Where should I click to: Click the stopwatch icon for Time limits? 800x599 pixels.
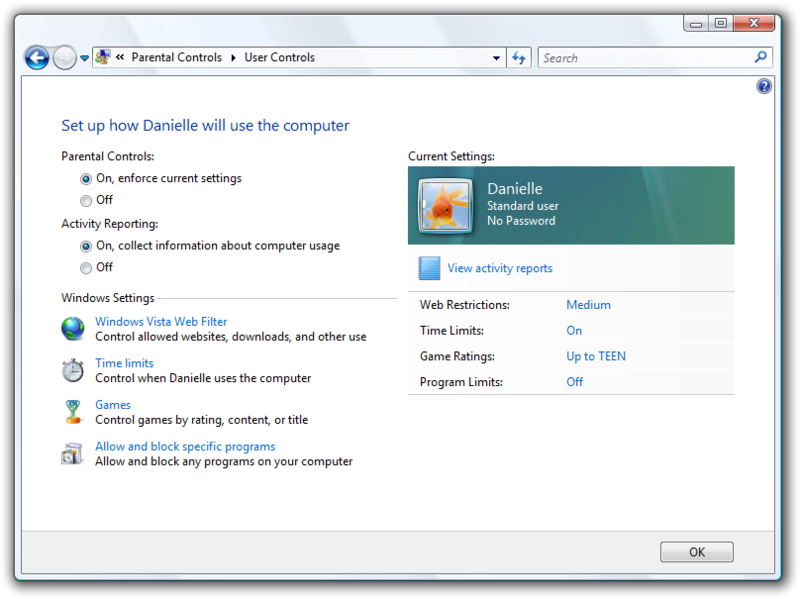tap(73, 370)
